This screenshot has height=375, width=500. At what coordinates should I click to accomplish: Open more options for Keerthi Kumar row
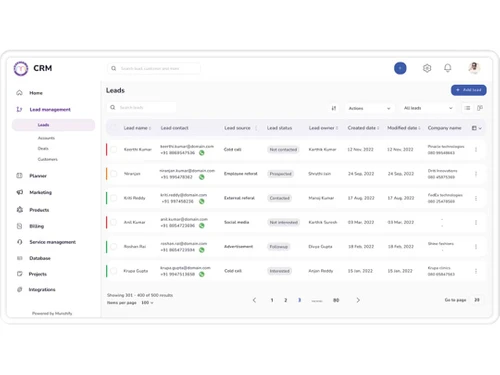[476, 150]
